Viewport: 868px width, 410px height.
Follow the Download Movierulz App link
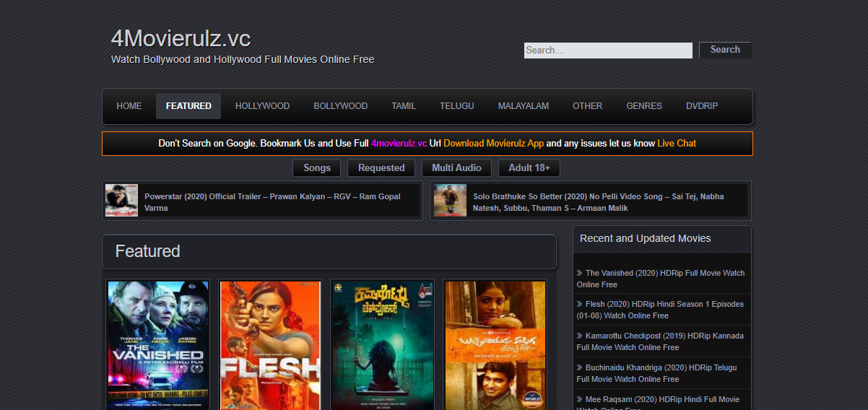pos(493,144)
